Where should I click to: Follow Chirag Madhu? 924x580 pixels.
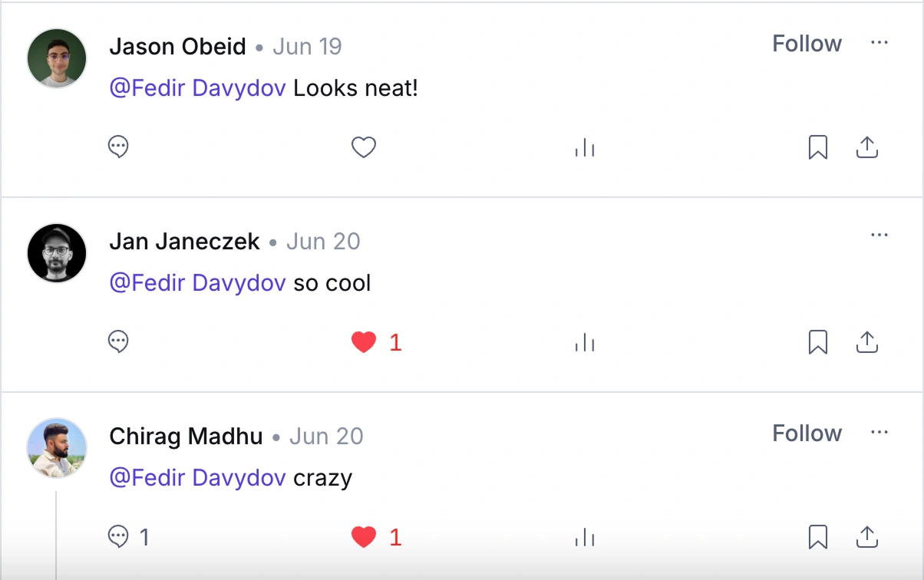[807, 433]
